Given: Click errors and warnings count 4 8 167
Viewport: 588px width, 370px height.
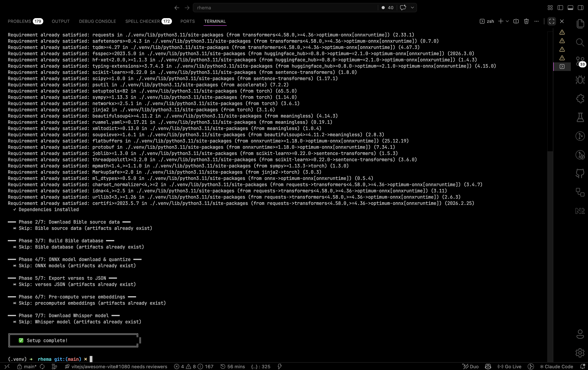Looking at the screenshot, I should [x=194, y=366].
